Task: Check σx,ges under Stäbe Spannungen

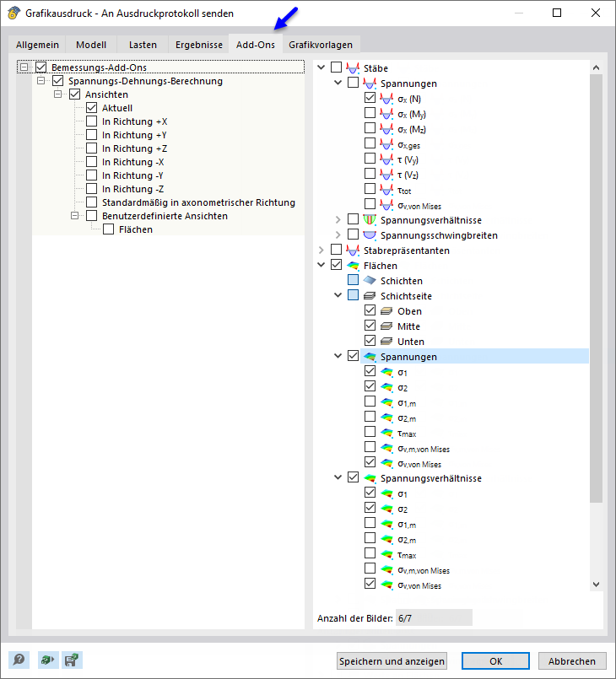Action: click(x=370, y=143)
